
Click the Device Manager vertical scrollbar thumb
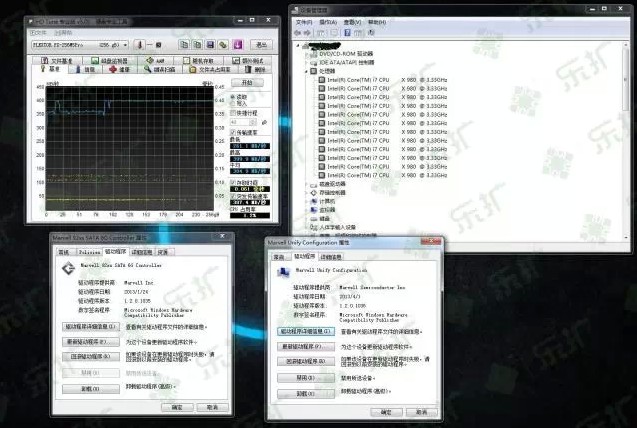coord(626,78)
